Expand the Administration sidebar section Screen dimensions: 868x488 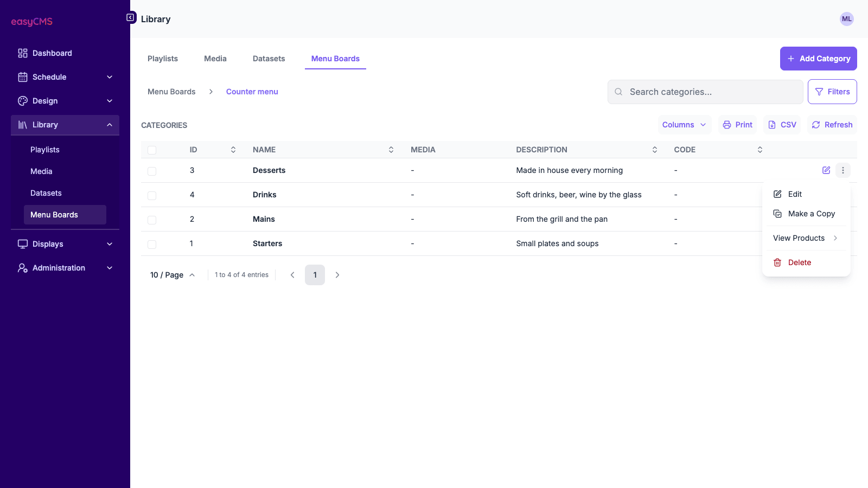pyautogui.click(x=65, y=268)
